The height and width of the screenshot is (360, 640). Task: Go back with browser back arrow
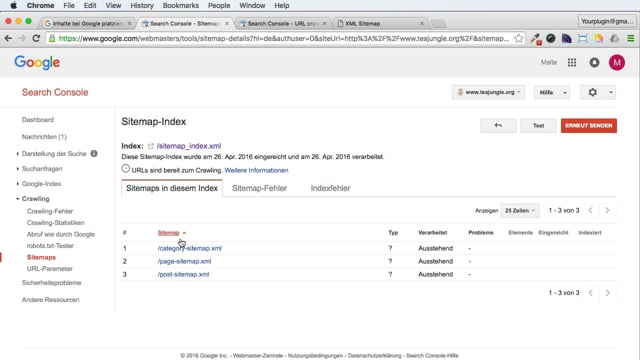tap(8, 38)
